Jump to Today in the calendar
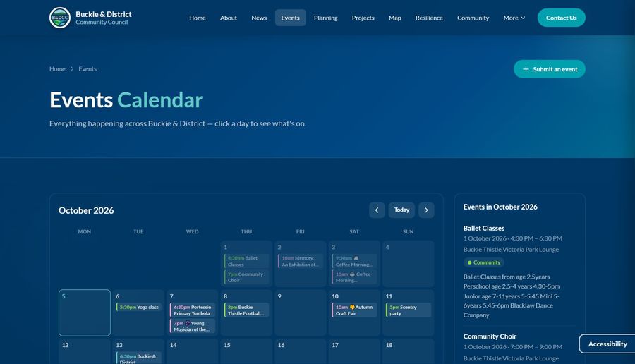The width and height of the screenshot is (635, 364). 401,210
